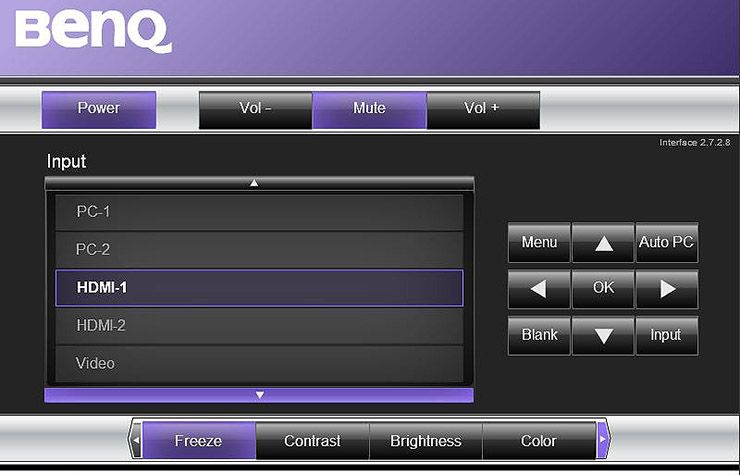Screen dimensions: 740x475
Task: Select PC-1 as input source
Action: [x=259, y=212]
